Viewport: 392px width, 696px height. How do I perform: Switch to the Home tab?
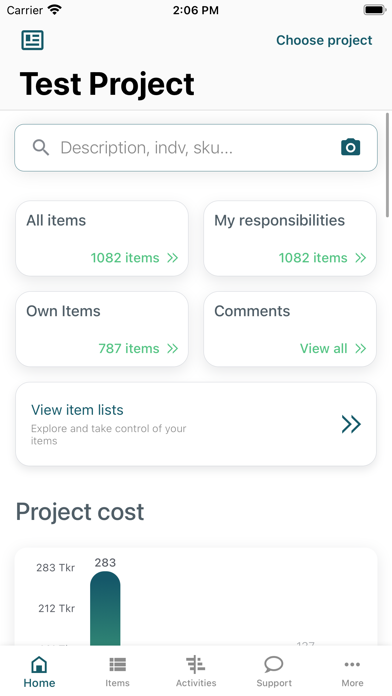40,672
